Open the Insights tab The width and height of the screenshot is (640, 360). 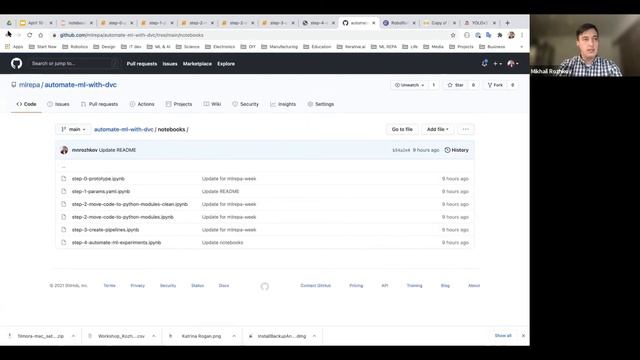pos(283,104)
